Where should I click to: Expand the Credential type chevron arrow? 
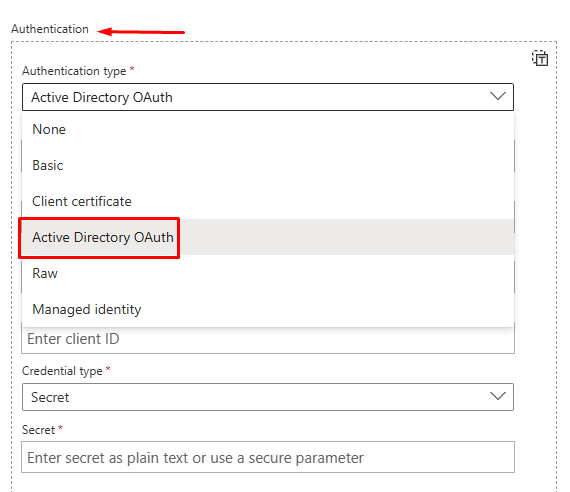click(498, 396)
